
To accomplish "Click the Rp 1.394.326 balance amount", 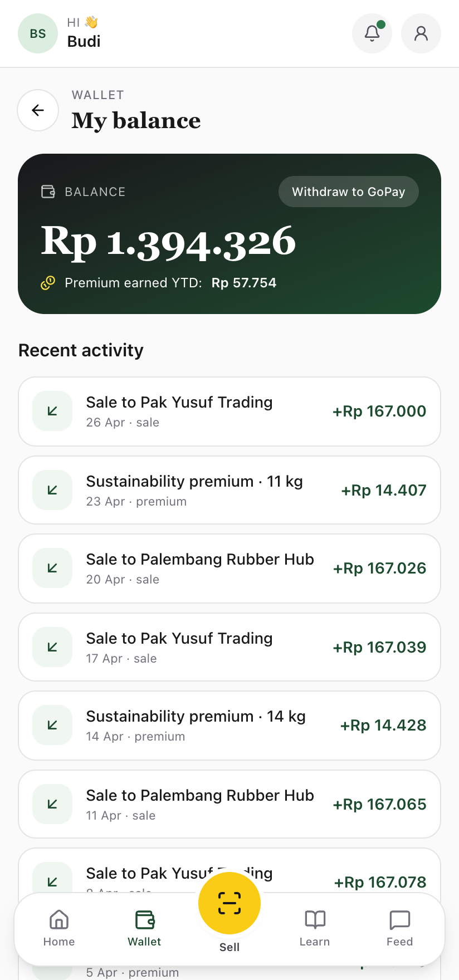I will 168,242.
